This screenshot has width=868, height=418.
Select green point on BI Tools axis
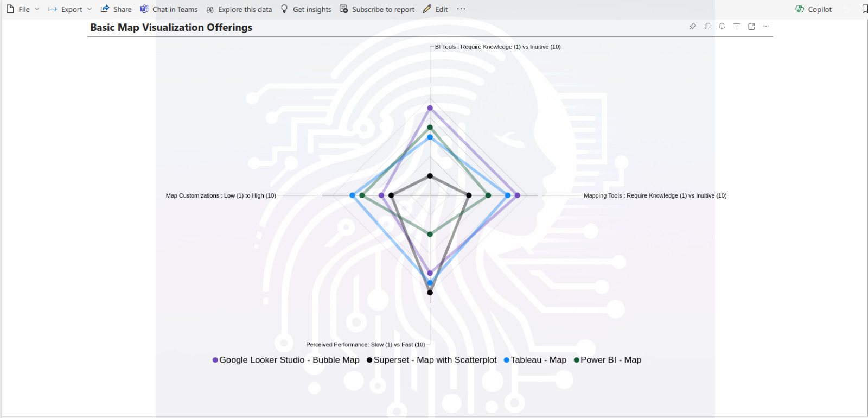pyautogui.click(x=430, y=128)
